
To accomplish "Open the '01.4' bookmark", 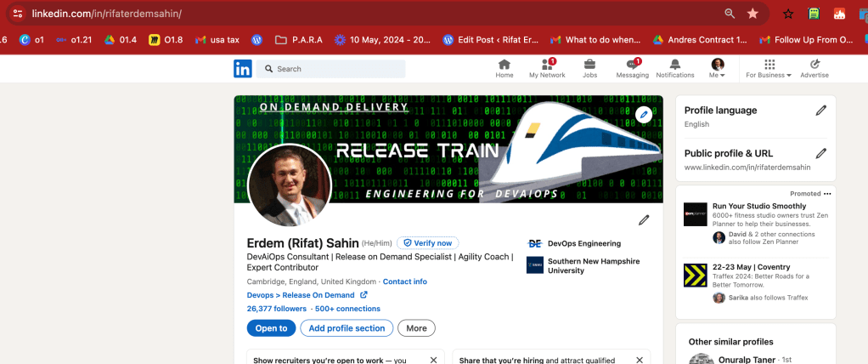I will (x=121, y=40).
